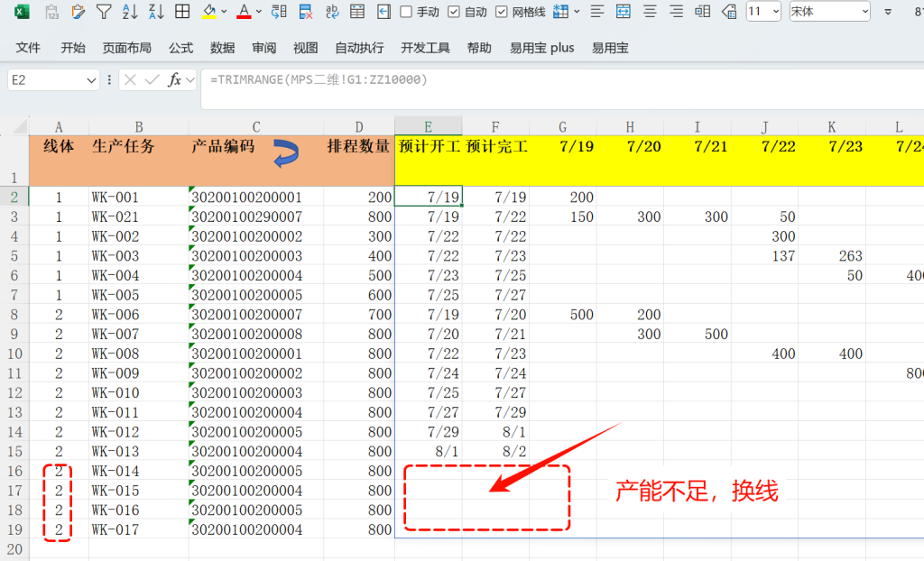Open the 易用宝 plus tab

click(542, 48)
